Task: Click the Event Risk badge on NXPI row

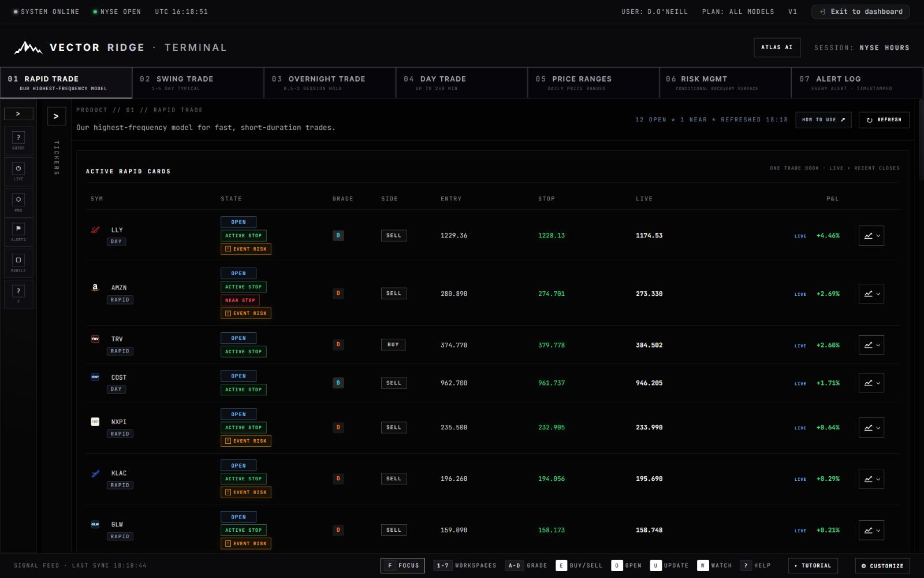Action: tap(246, 441)
